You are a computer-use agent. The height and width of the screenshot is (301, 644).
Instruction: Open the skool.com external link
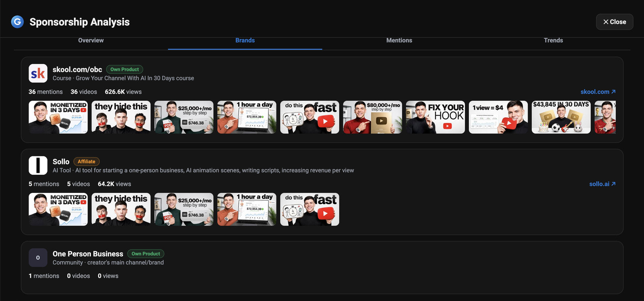[598, 92]
